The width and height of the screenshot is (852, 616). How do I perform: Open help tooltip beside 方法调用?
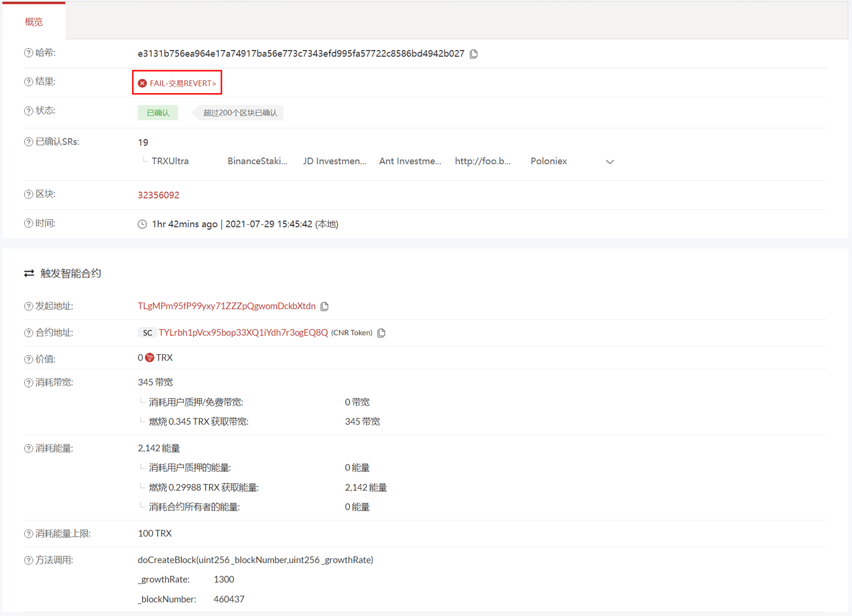[27, 560]
